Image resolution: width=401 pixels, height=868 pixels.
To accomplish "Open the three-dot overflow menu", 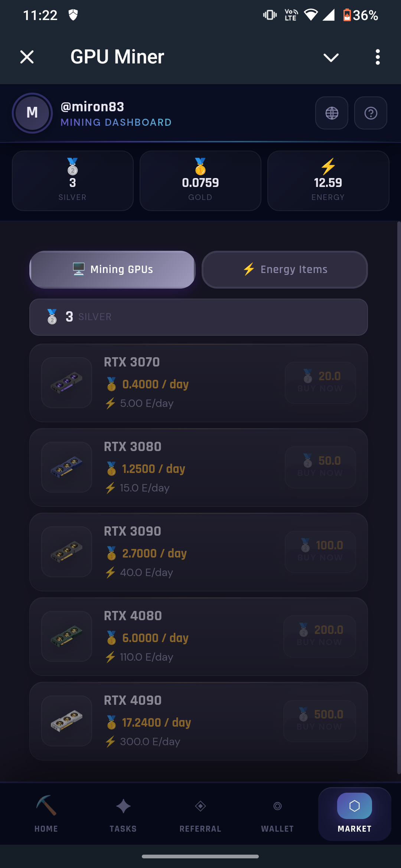I will [378, 57].
